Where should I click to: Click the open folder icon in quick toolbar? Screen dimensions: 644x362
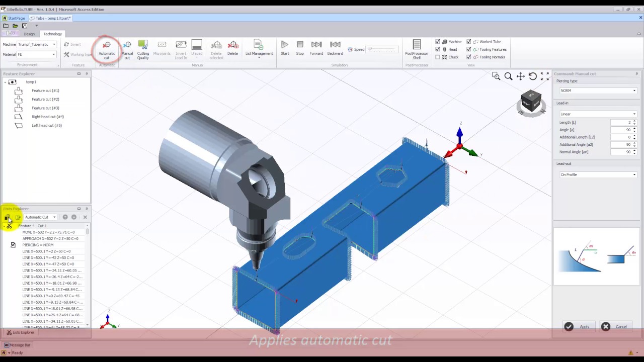[x=15, y=26]
